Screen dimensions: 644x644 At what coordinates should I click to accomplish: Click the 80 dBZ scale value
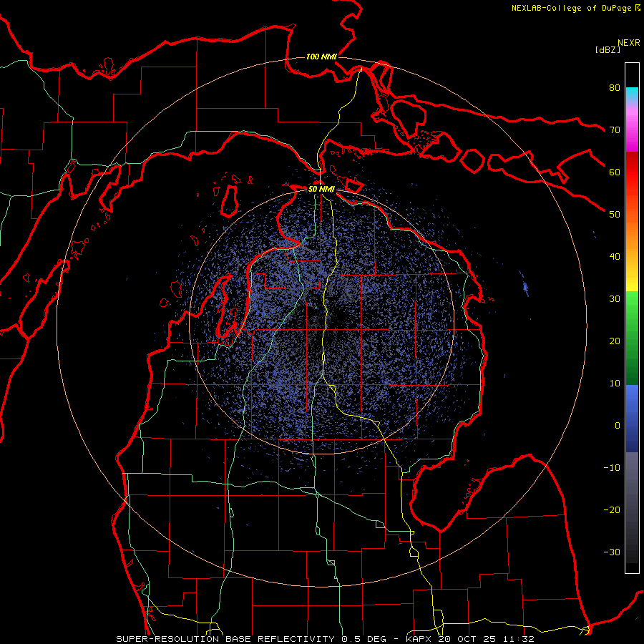pos(615,88)
